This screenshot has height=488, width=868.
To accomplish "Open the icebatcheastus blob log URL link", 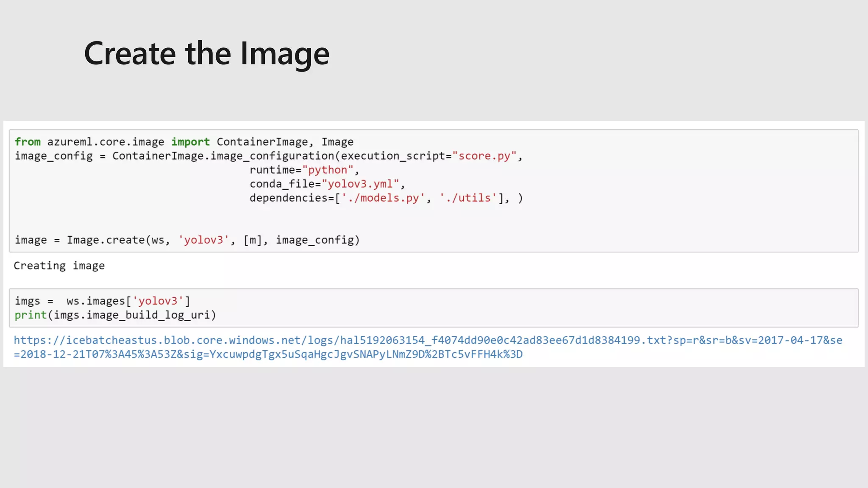I will (x=427, y=340).
